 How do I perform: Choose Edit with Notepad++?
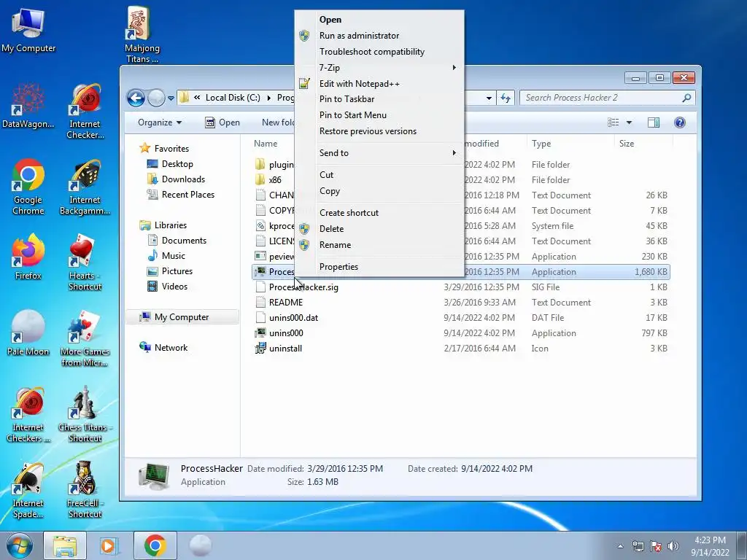pos(379,84)
